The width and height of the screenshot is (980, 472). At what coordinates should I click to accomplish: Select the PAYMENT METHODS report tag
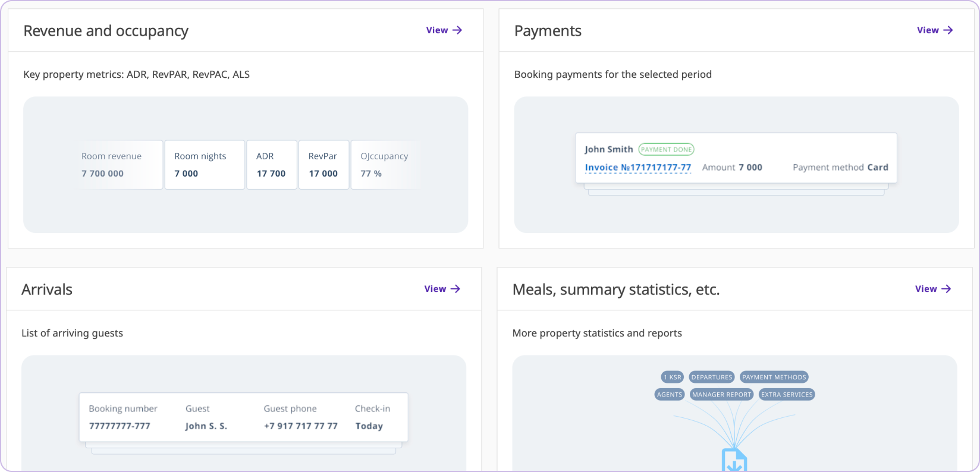click(774, 377)
